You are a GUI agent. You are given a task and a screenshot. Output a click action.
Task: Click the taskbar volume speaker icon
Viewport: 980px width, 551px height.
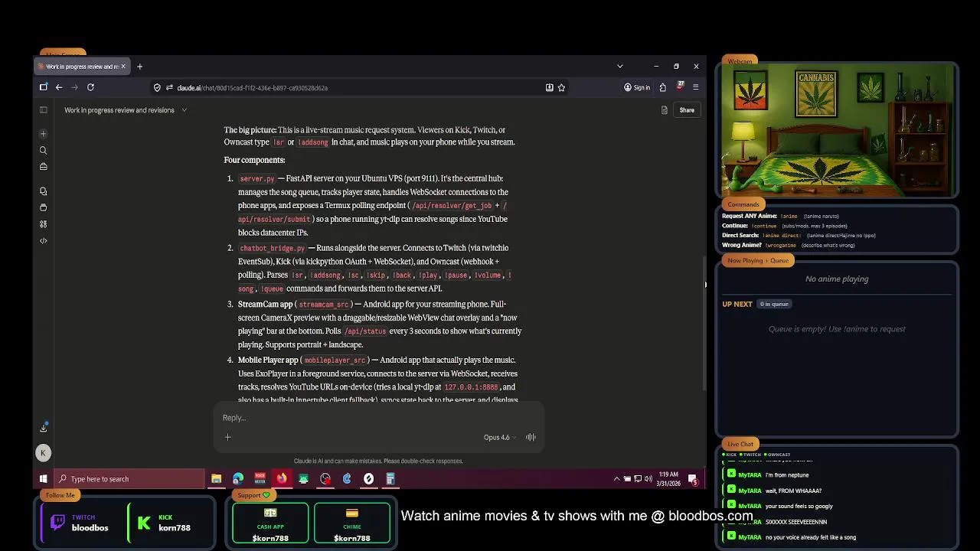point(648,479)
